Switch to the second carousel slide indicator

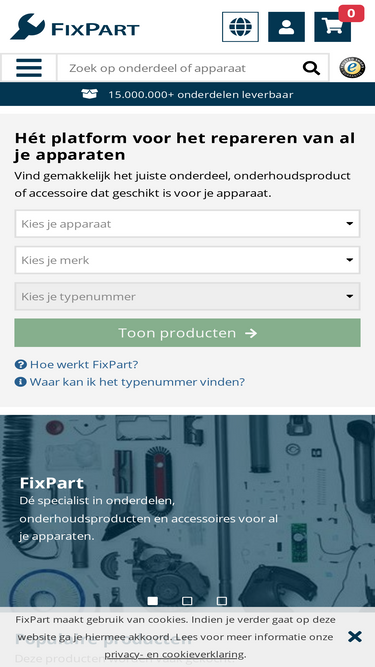pos(187,601)
